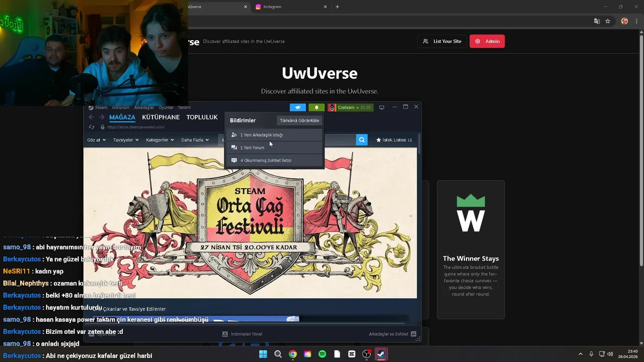Open Chrome from the taskbar
The width and height of the screenshot is (644, 362).
[x=292, y=354]
